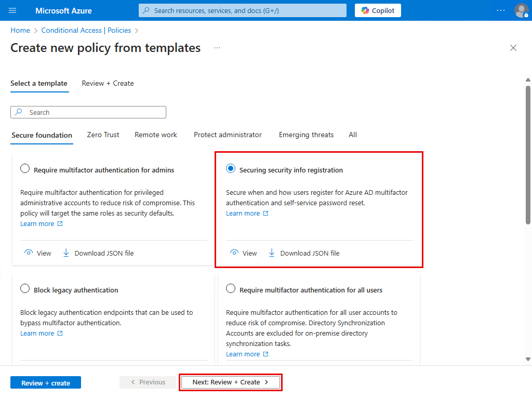The height and width of the screenshot is (399, 532).
Task: Click download arrow icon in security info card
Action: point(272,253)
